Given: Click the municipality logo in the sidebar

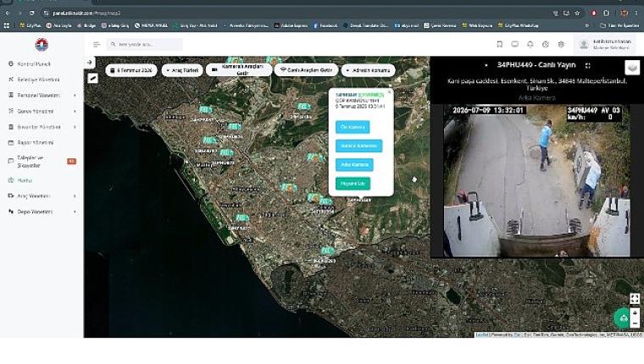Looking at the screenshot, I should tap(42, 44).
